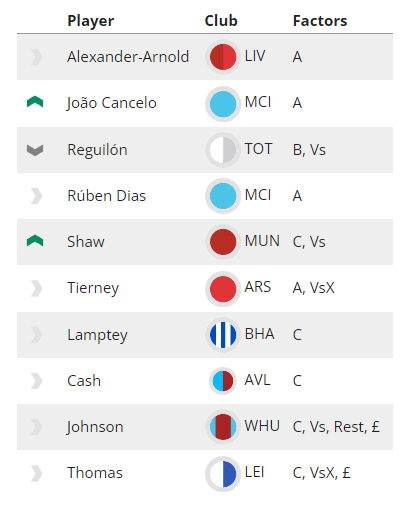Viewport: 414px width, 505px height.
Task: Click the Liverpool club badge icon
Action: click(x=223, y=57)
